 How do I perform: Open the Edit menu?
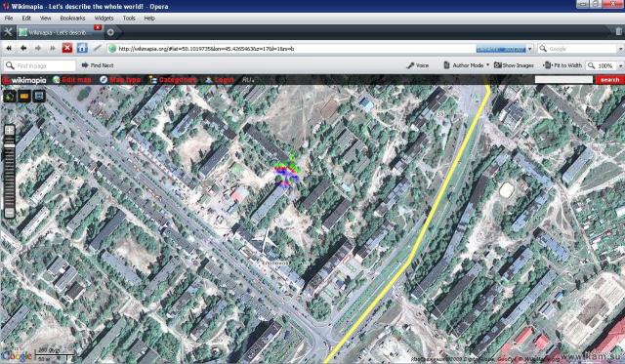(x=26, y=18)
